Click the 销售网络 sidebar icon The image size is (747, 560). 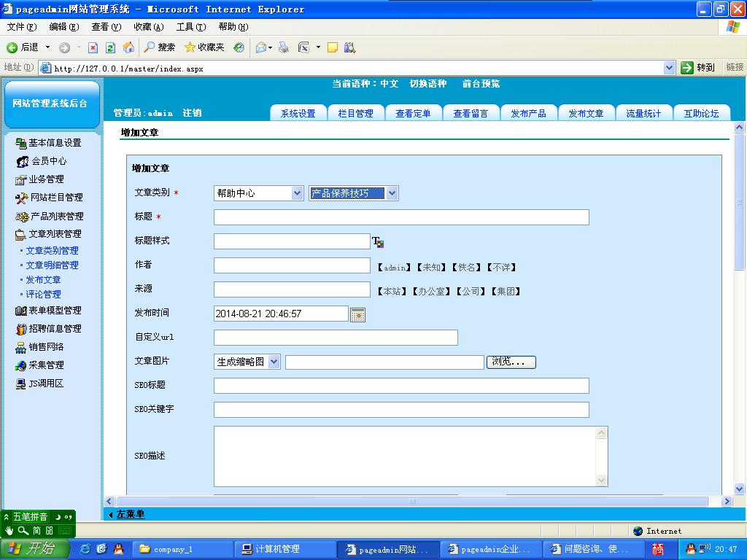[20, 347]
